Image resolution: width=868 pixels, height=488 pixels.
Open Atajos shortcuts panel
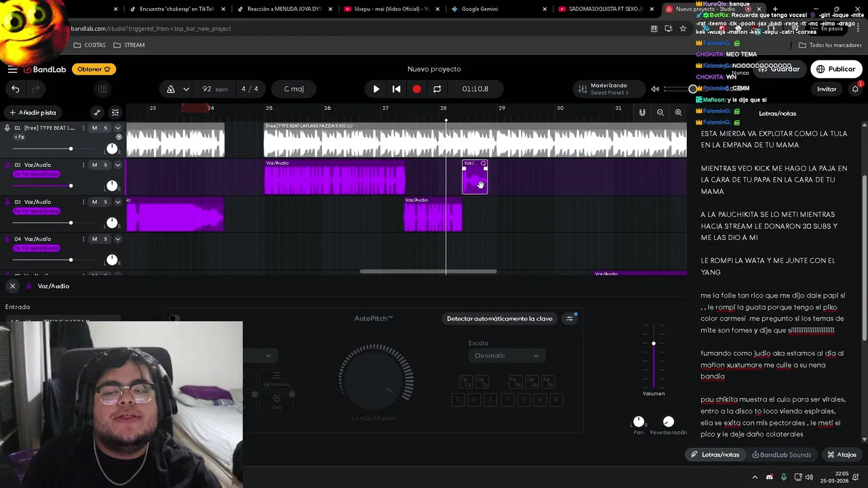tap(842, 455)
